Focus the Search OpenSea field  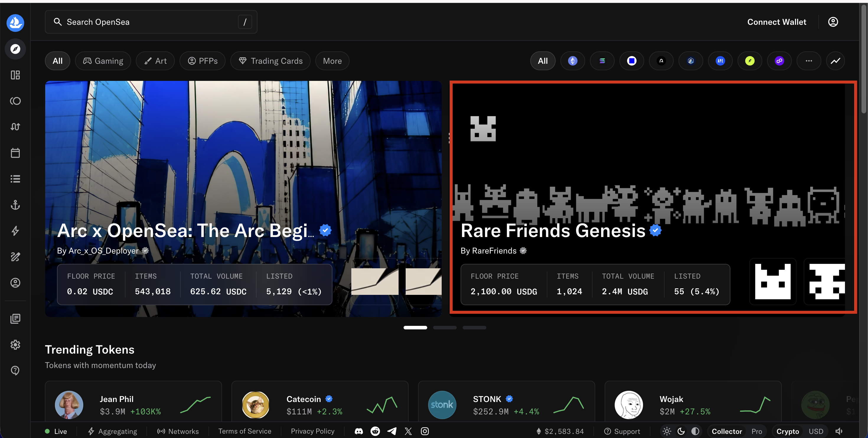coord(151,22)
